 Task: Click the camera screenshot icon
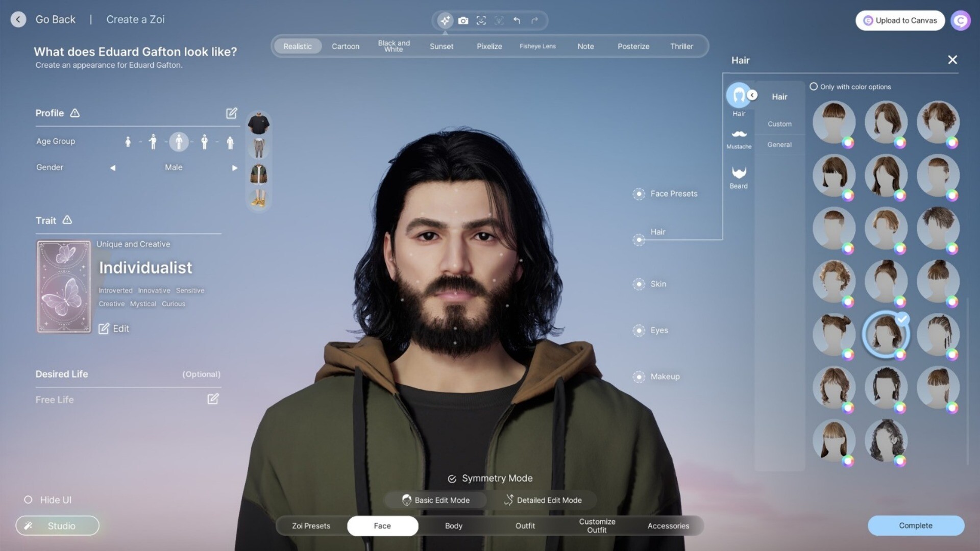coord(463,20)
